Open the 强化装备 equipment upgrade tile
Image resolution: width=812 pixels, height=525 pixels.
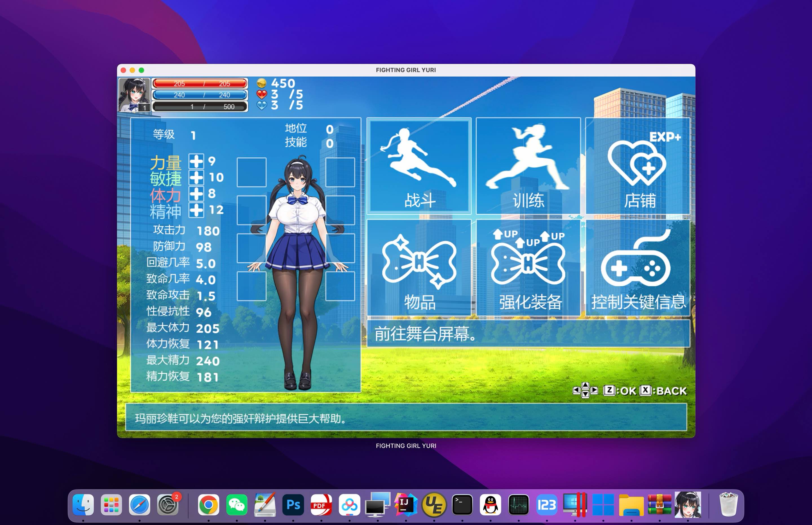coord(528,267)
